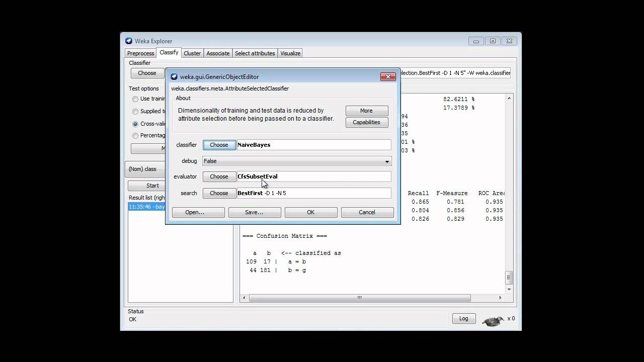Click the horizontal scrollbar right arrow
This screenshot has height=362, width=644.
click(x=500, y=298)
